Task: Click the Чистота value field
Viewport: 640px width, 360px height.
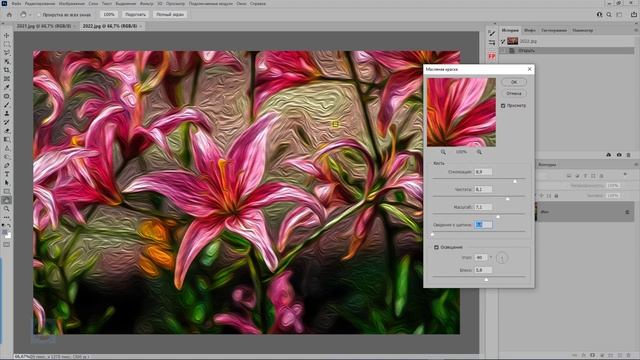Action: 483,189
